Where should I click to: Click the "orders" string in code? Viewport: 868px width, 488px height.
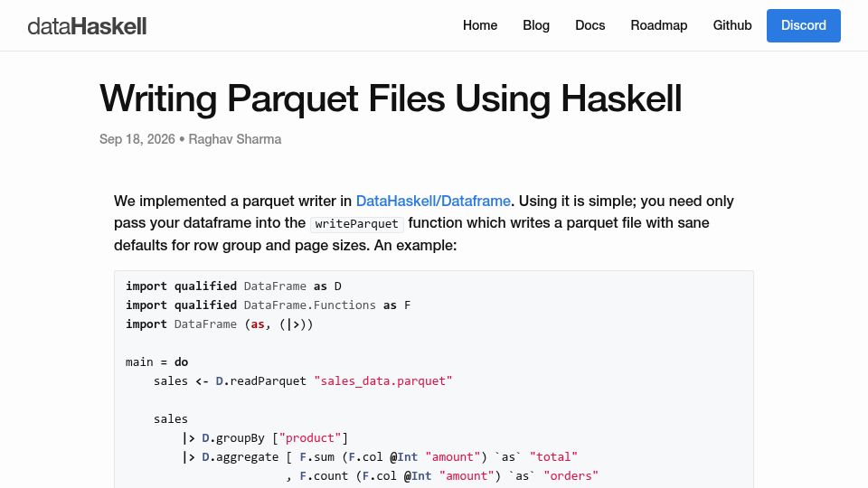(x=571, y=476)
